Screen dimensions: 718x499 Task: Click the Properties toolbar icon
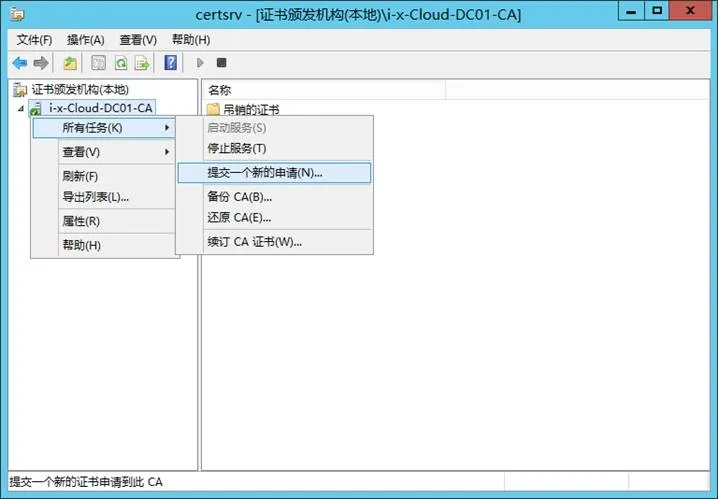98,63
